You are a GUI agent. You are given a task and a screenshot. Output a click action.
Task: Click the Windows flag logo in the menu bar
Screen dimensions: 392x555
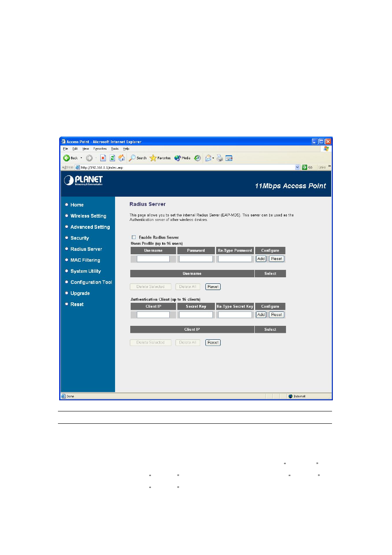click(326, 149)
